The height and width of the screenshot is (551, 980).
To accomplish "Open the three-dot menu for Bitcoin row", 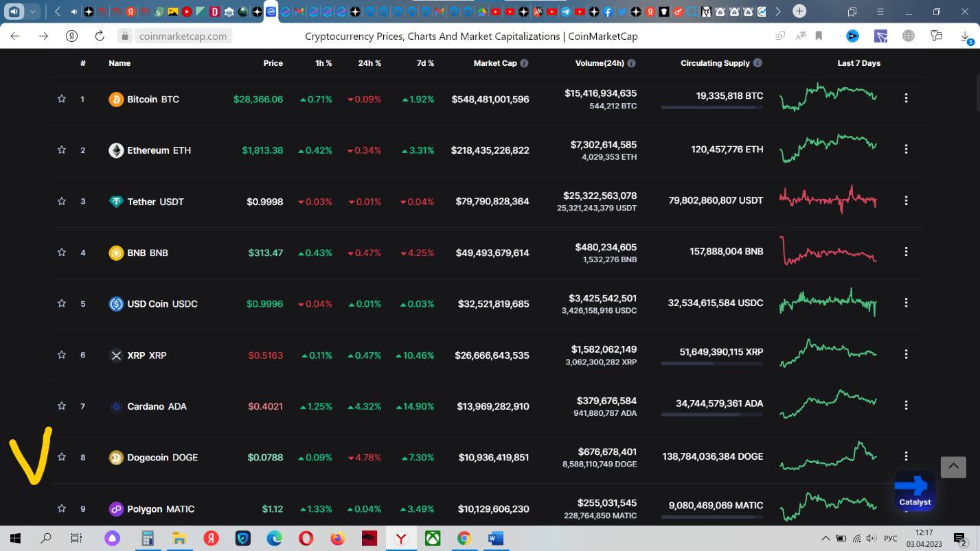I will click(906, 98).
